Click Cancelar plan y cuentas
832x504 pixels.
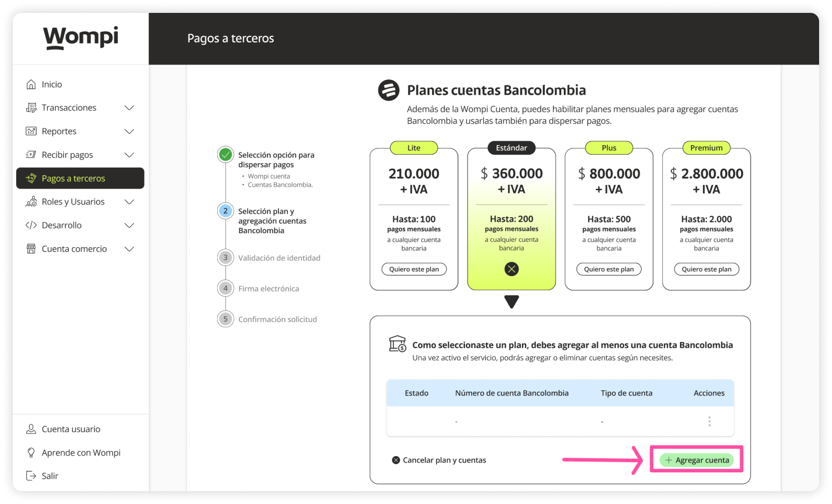click(x=439, y=460)
